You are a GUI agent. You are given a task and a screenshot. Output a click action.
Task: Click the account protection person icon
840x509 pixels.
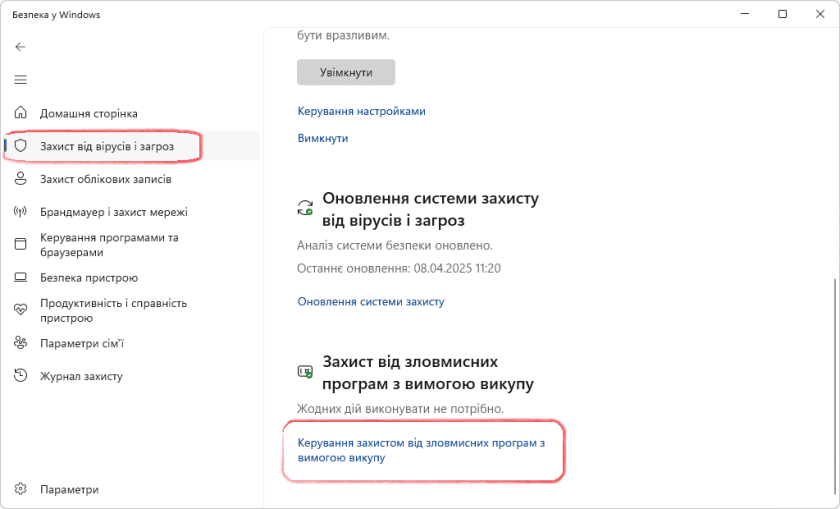20,179
